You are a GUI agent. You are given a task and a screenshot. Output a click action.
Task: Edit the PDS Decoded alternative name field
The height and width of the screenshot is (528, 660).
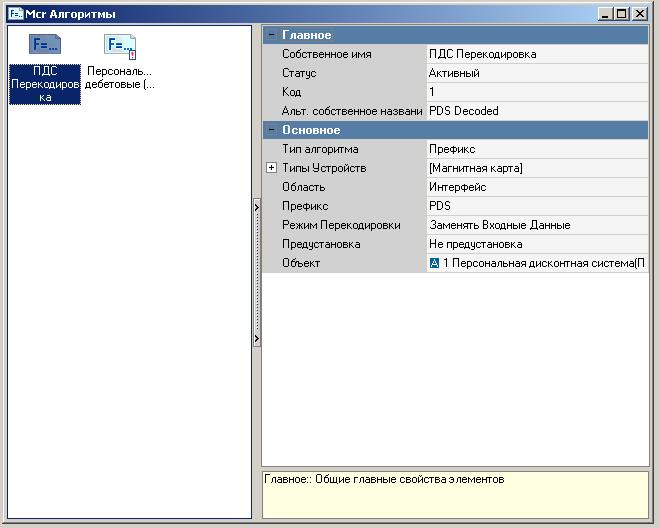(537, 111)
